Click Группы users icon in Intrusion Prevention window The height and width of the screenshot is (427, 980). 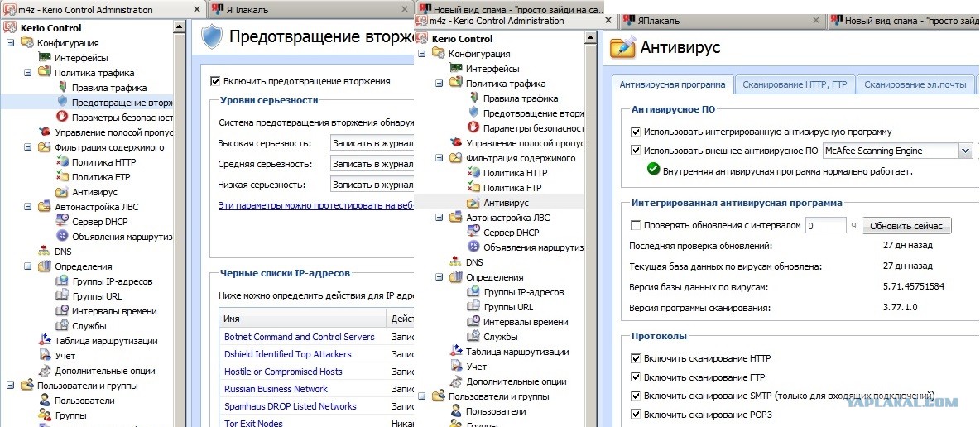[45, 415]
